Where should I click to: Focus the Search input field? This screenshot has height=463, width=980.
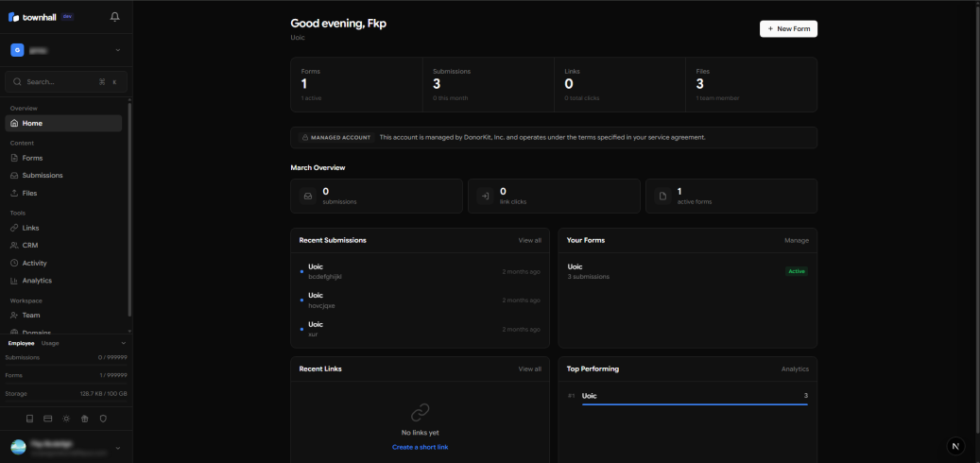coord(66,82)
